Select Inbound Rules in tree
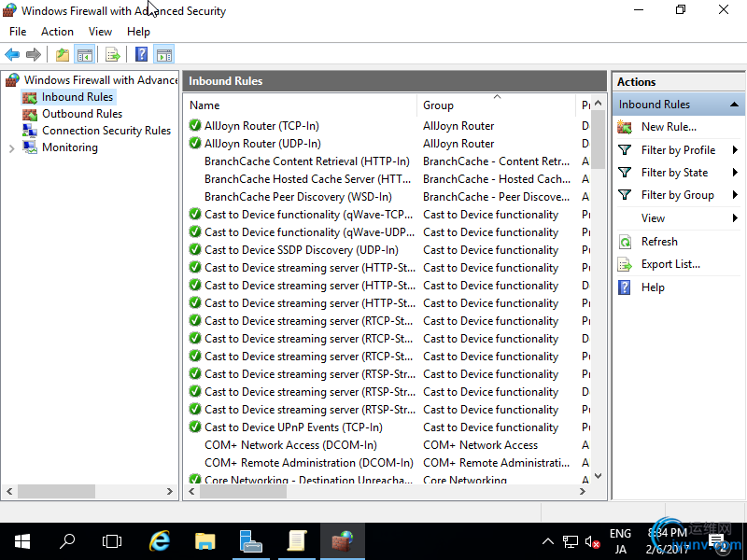 pyautogui.click(x=78, y=97)
